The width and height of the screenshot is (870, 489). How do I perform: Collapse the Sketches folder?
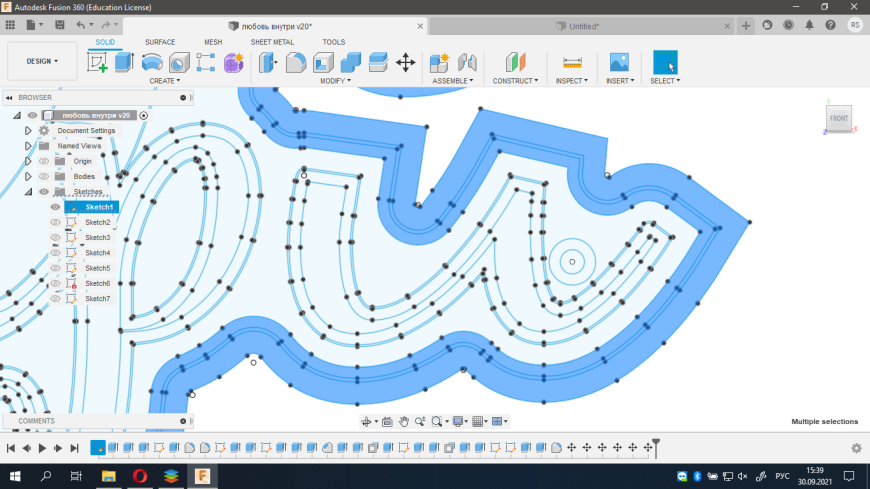point(28,191)
